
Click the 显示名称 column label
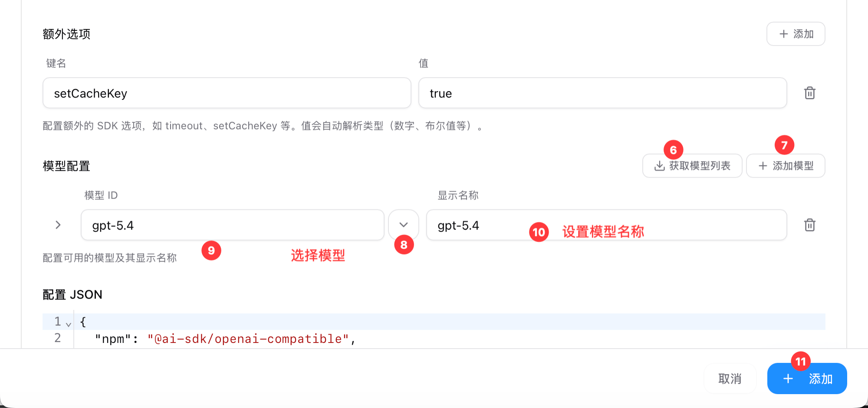coord(458,195)
